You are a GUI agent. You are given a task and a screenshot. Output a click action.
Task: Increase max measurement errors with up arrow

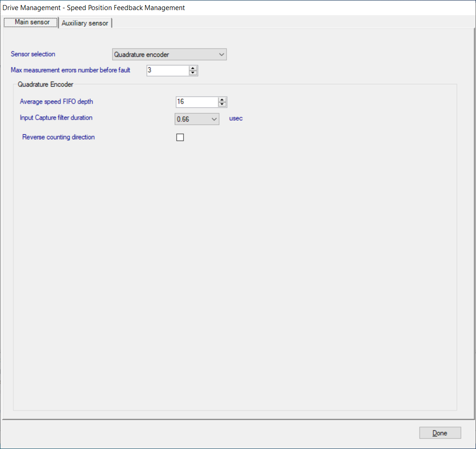(x=193, y=68)
